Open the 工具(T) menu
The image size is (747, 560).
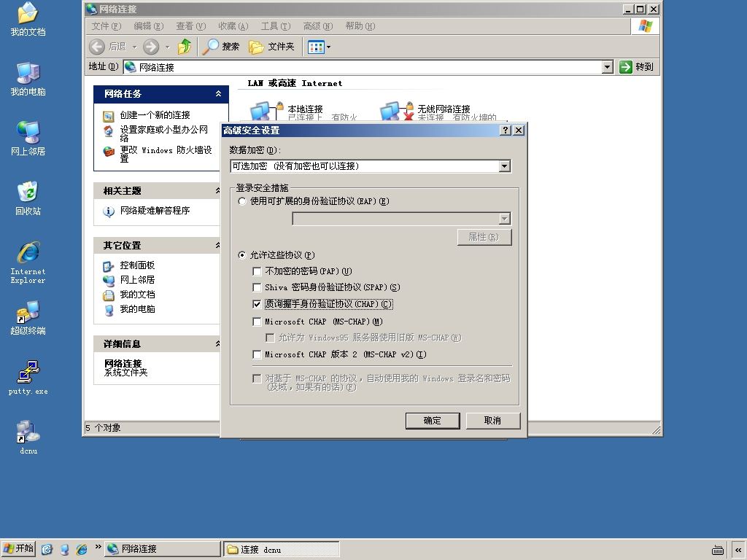[x=275, y=26]
